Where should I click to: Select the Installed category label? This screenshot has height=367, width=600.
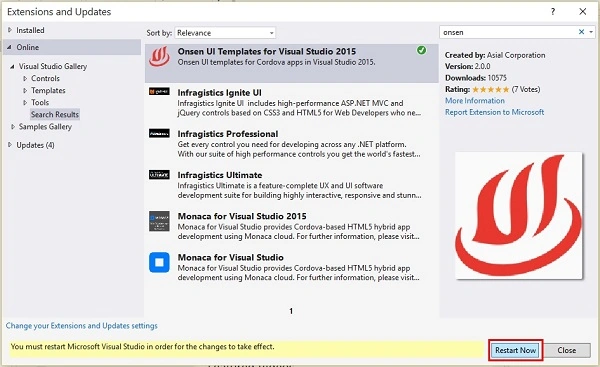[30, 30]
